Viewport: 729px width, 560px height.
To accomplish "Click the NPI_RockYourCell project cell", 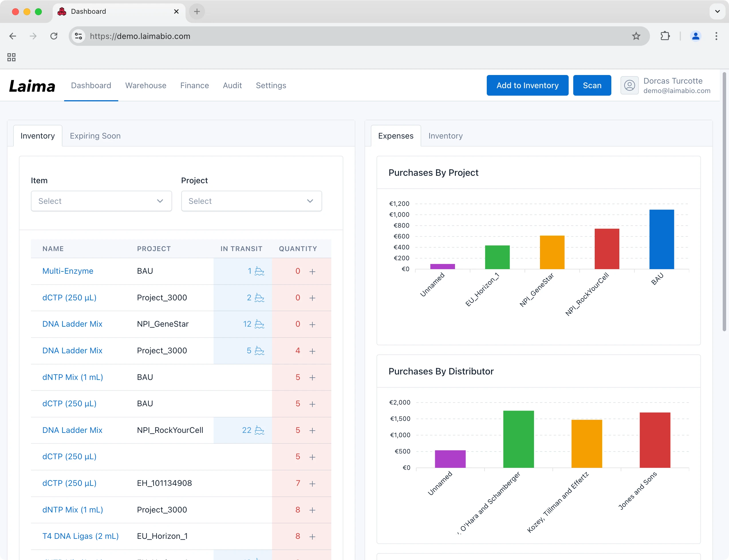I will [x=170, y=430].
